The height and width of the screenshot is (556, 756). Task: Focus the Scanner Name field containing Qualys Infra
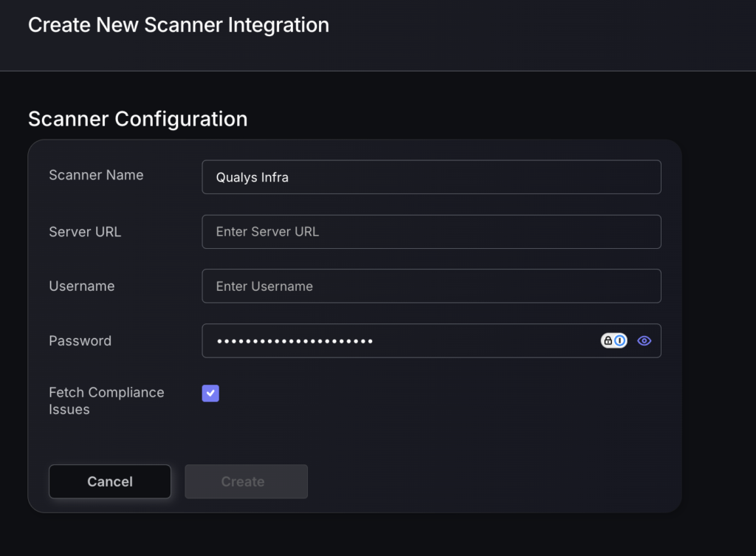tap(431, 177)
